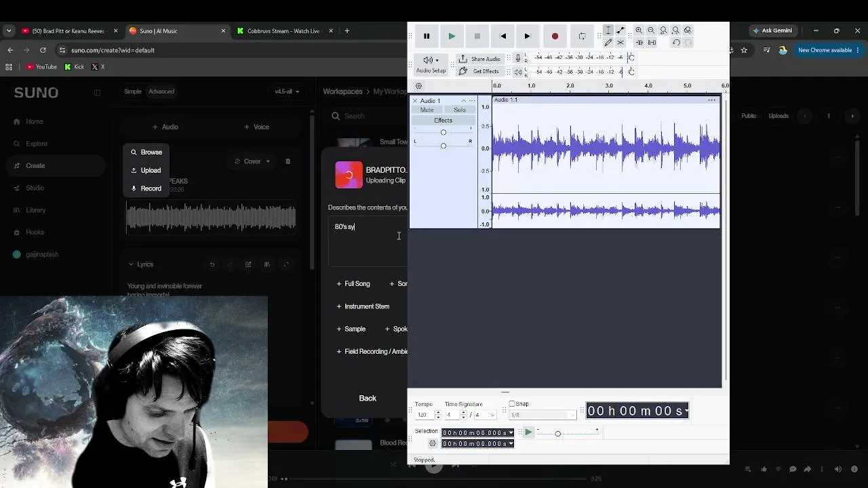Choose Upload from the Audio menu

point(146,170)
